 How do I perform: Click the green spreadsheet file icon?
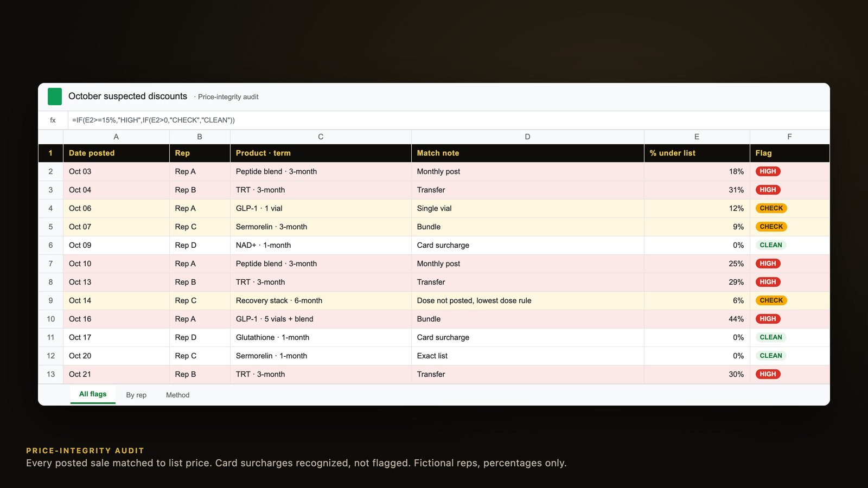click(55, 97)
